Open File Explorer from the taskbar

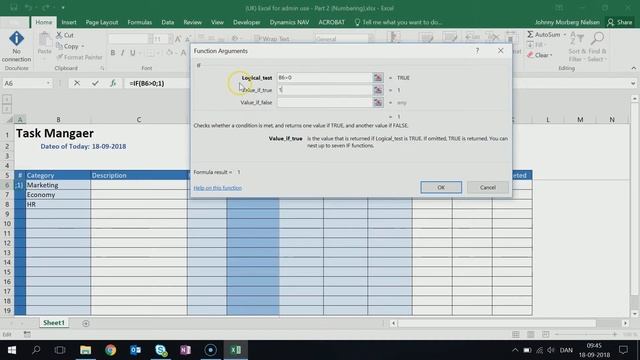tap(86, 350)
